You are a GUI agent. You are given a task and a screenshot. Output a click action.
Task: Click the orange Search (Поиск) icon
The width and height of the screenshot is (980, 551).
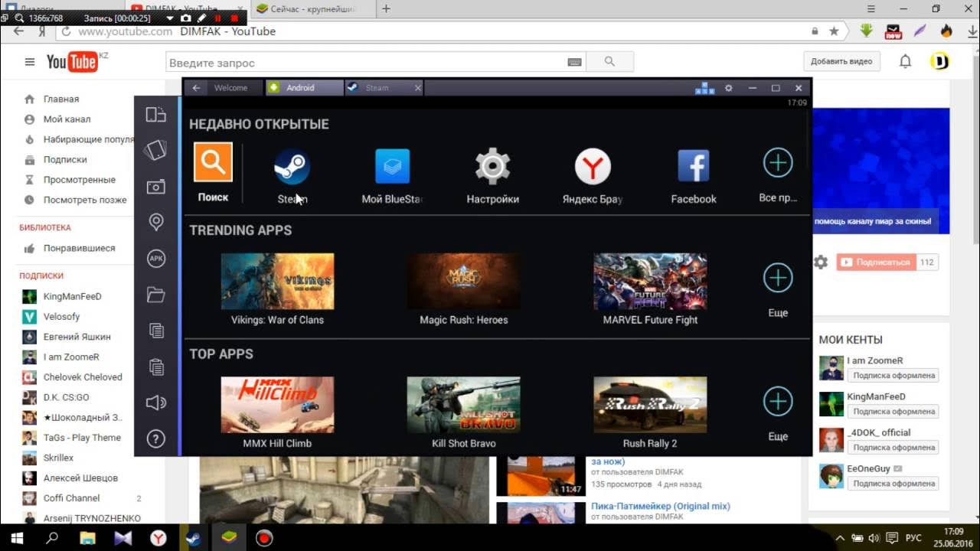pos(213,162)
